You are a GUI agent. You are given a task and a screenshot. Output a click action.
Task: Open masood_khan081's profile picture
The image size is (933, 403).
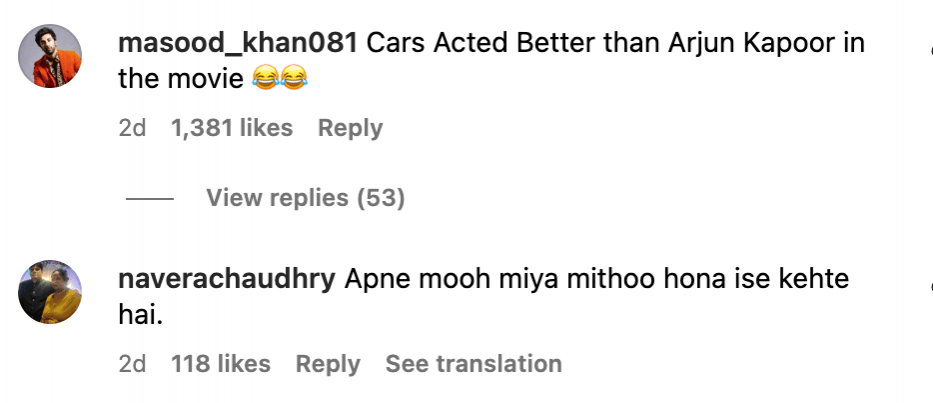click(50, 56)
